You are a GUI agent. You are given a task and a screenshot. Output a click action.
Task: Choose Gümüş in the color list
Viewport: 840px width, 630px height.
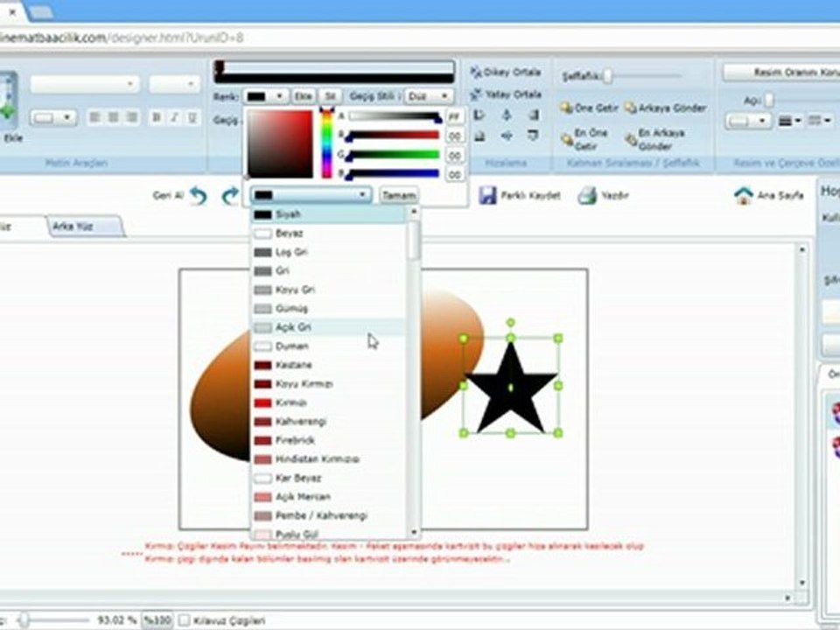(328, 309)
